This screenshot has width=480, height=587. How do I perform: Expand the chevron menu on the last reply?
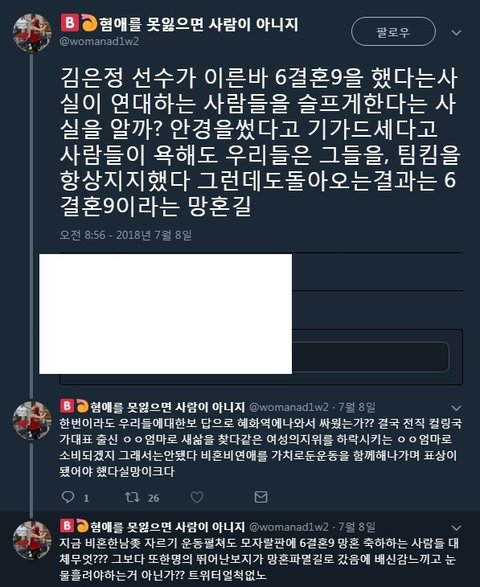(x=456, y=528)
